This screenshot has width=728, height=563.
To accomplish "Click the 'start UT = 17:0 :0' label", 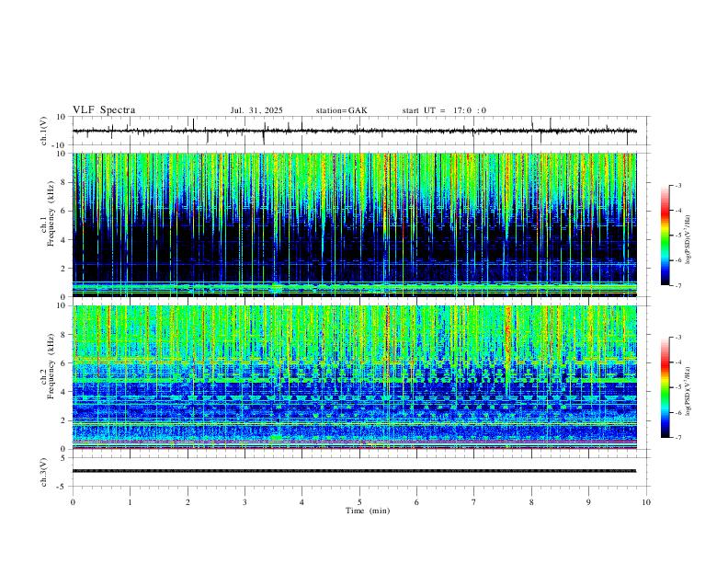I will (x=444, y=110).
